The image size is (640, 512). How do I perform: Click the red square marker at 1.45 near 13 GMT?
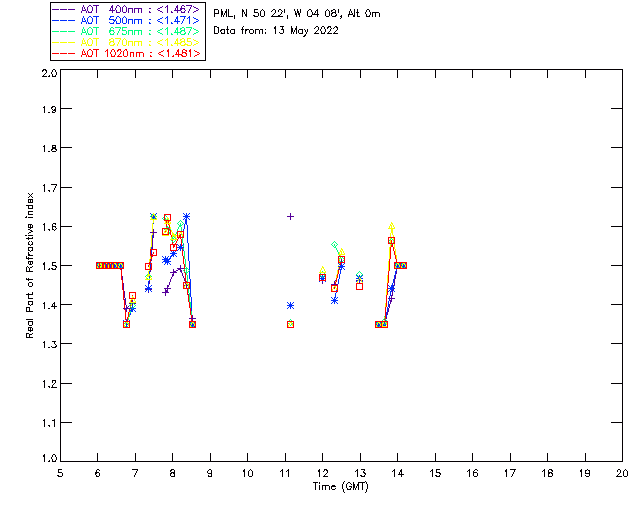[360, 286]
